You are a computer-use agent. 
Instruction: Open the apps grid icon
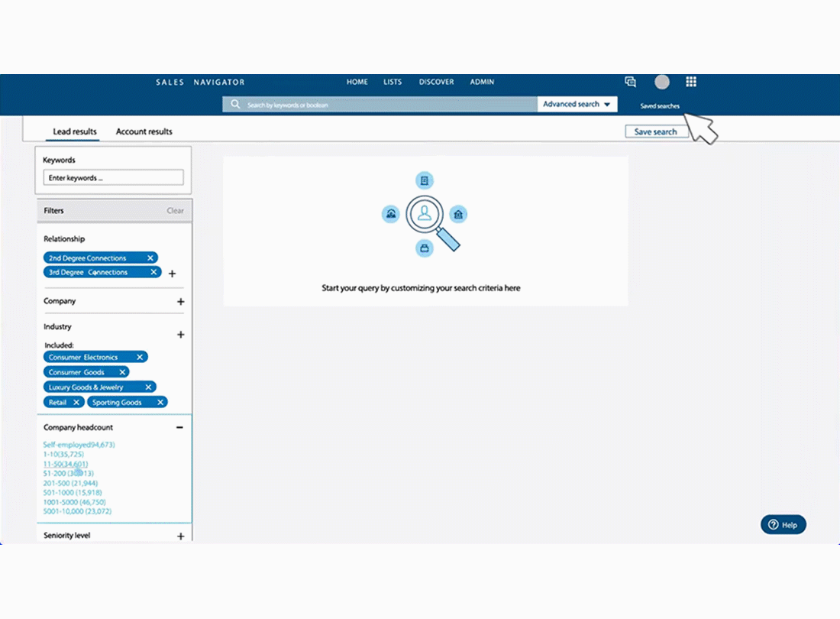click(x=691, y=82)
